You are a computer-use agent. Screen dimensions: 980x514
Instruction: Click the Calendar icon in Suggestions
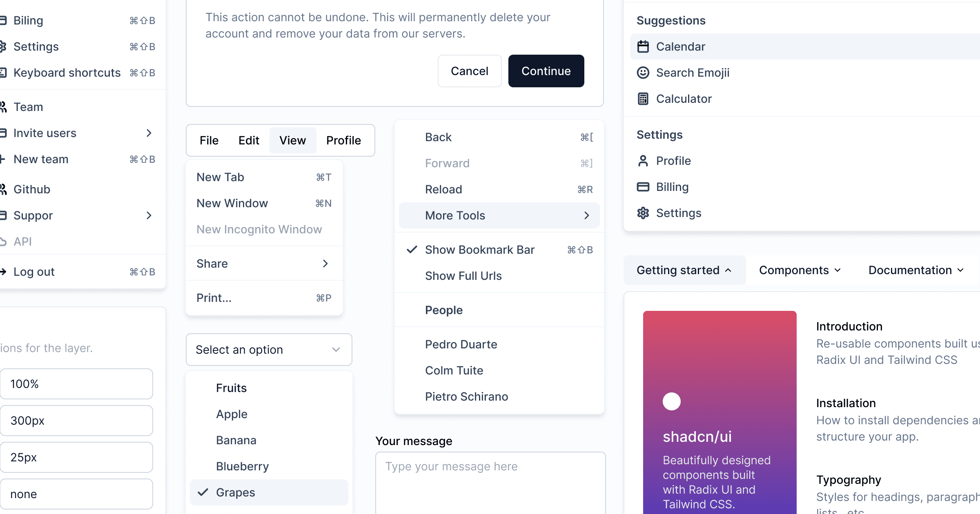[x=643, y=47]
